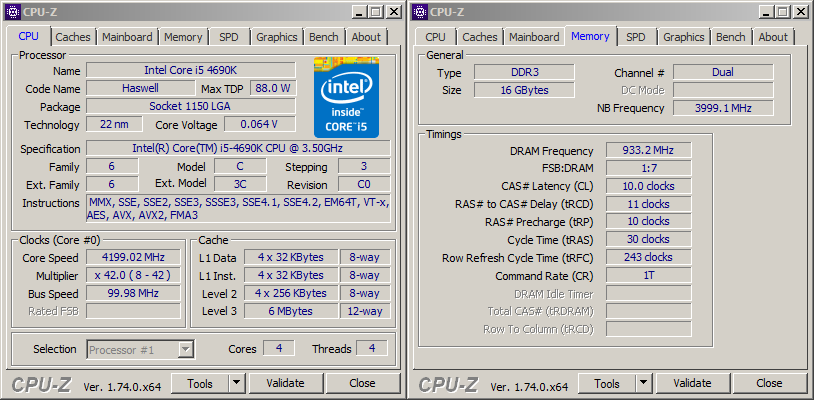Image resolution: width=814 pixels, height=400 pixels.
Task: Minimize the right CPU-Z window
Action: click(x=767, y=11)
